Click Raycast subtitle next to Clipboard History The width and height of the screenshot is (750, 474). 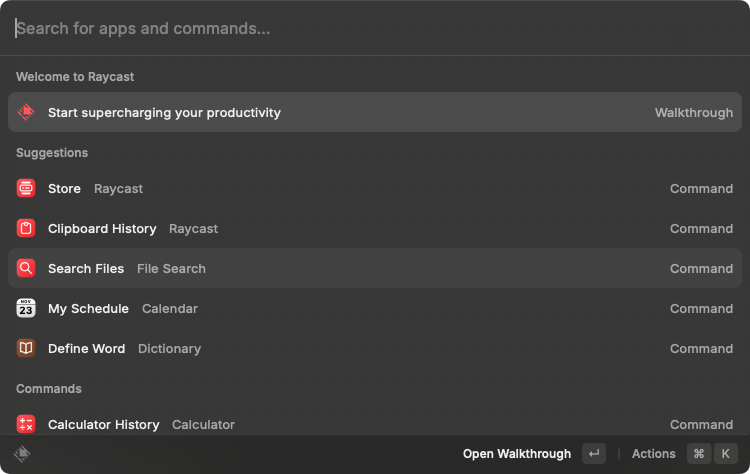click(x=193, y=229)
